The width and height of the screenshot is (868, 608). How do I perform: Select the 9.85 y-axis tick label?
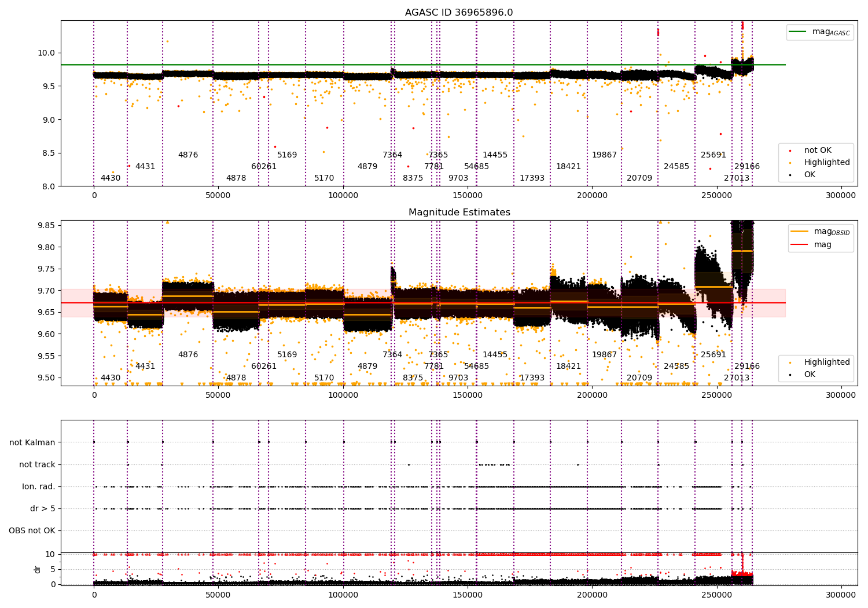pos(46,226)
